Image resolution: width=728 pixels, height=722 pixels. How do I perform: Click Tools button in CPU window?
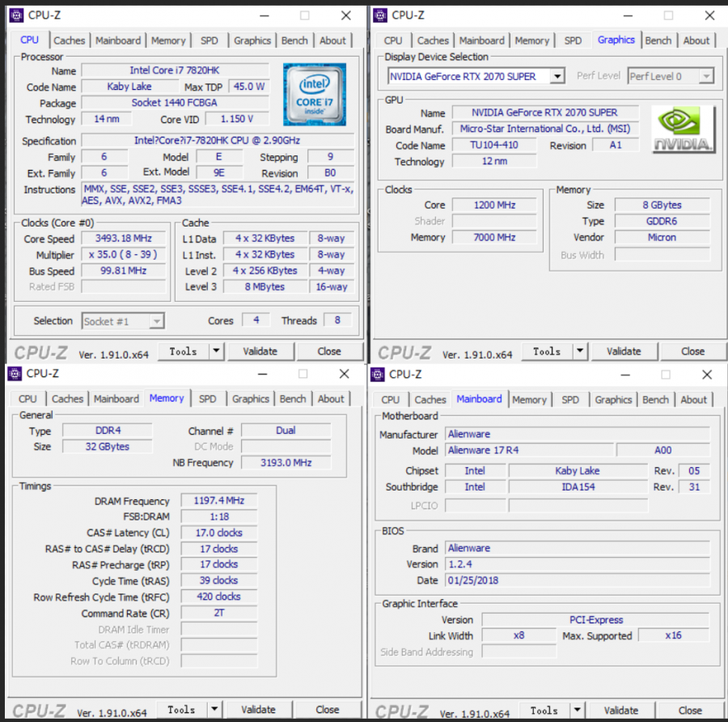pyautogui.click(x=184, y=351)
